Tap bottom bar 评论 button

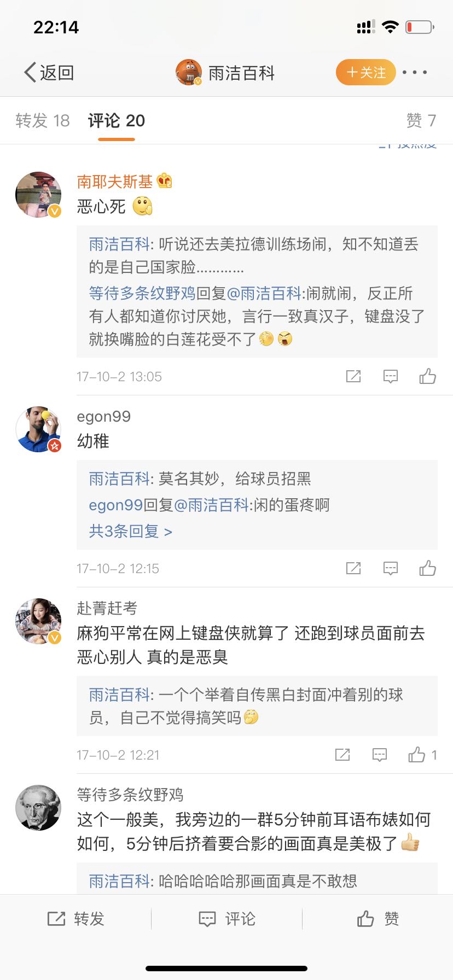[x=226, y=919]
